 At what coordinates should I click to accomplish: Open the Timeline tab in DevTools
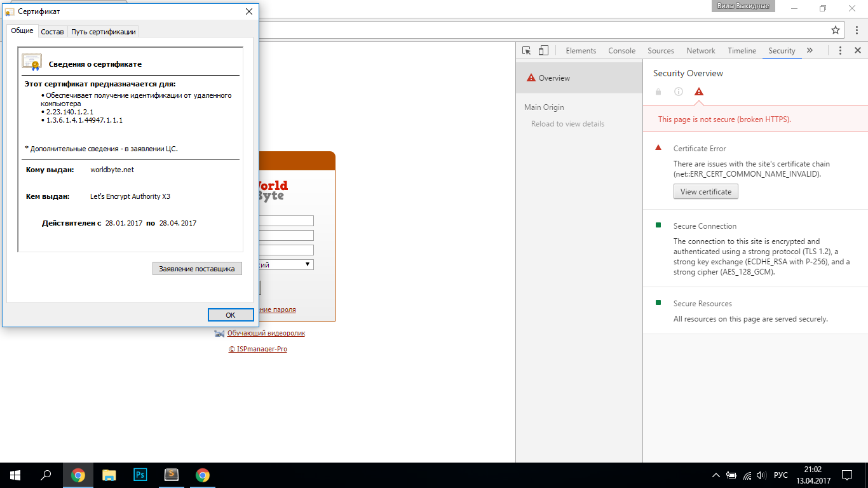[x=742, y=51]
